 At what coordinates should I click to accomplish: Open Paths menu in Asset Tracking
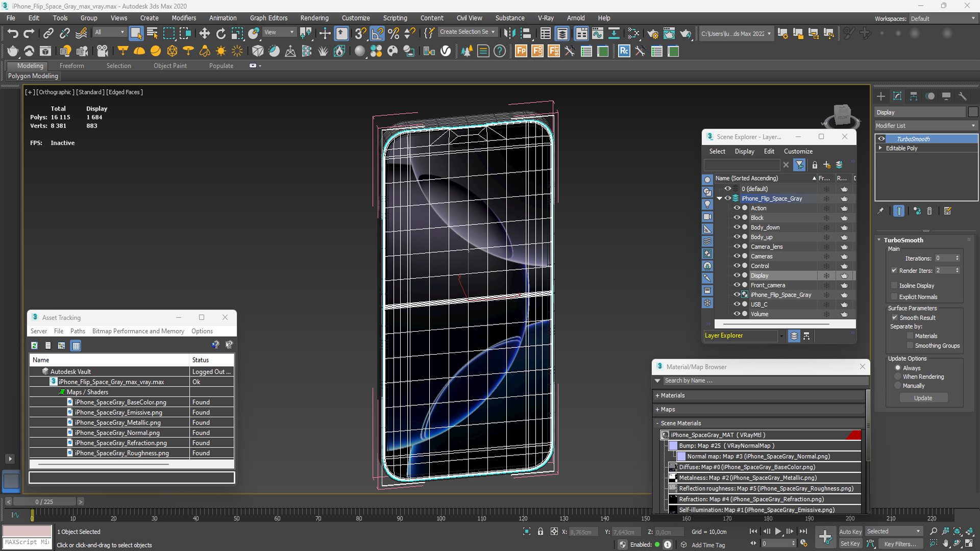pyautogui.click(x=78, y=331)
